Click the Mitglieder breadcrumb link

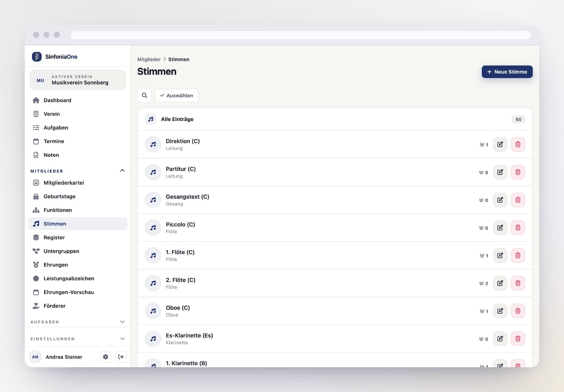click(x=149, y=59)
